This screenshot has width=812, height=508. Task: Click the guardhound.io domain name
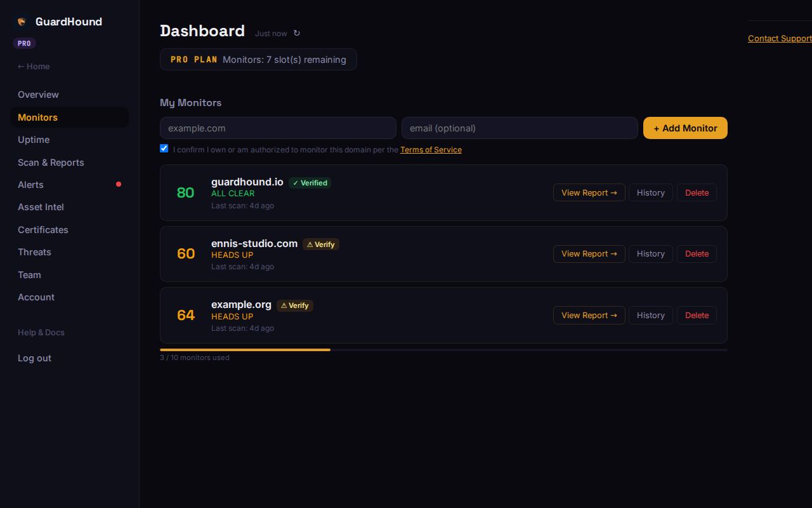point(247,182)
